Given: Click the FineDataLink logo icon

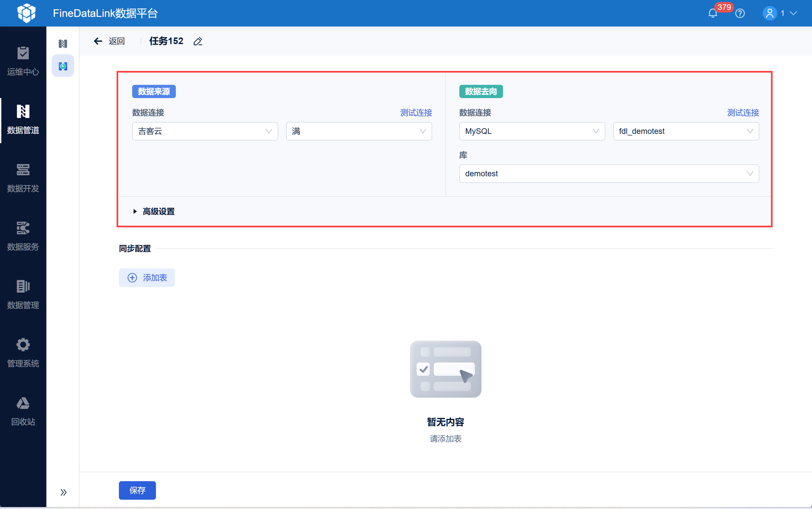Looking at the screenshot, I should pyautogui.click(x=26, y=13).
